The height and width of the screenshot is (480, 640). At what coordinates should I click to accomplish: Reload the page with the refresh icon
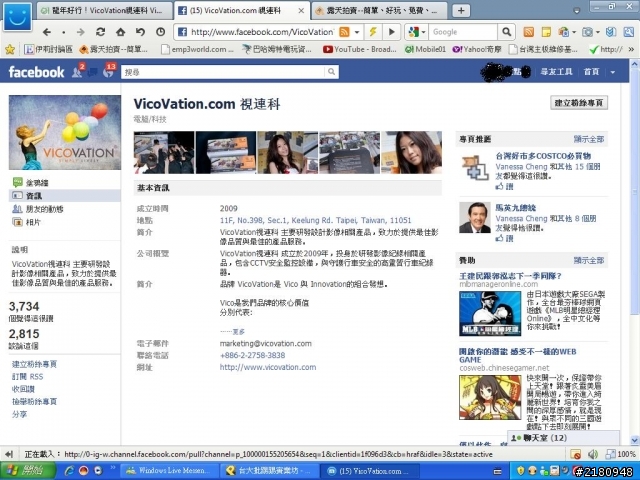(100, 32)
